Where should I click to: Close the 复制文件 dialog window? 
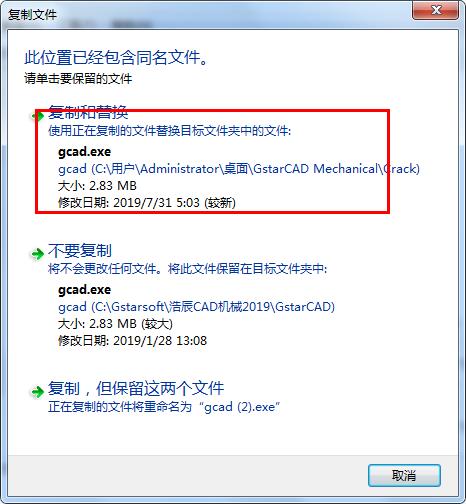click(436, 10)
